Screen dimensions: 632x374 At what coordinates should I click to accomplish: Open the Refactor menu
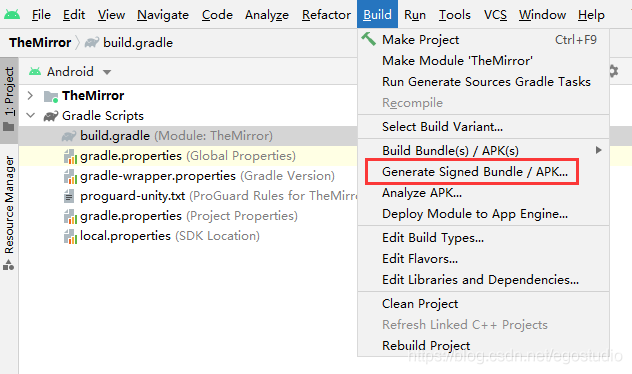[x=326, y=15]
